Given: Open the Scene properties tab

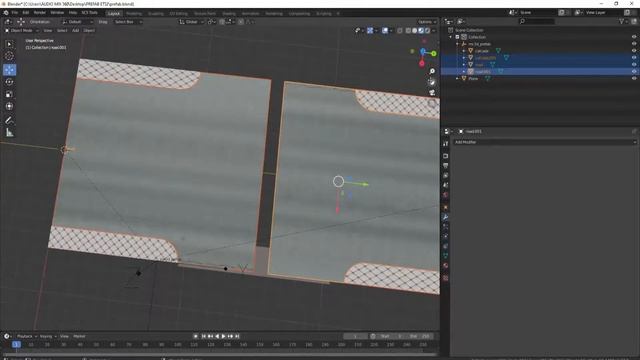Looking at the screenshot, I should tap(446, 185).
